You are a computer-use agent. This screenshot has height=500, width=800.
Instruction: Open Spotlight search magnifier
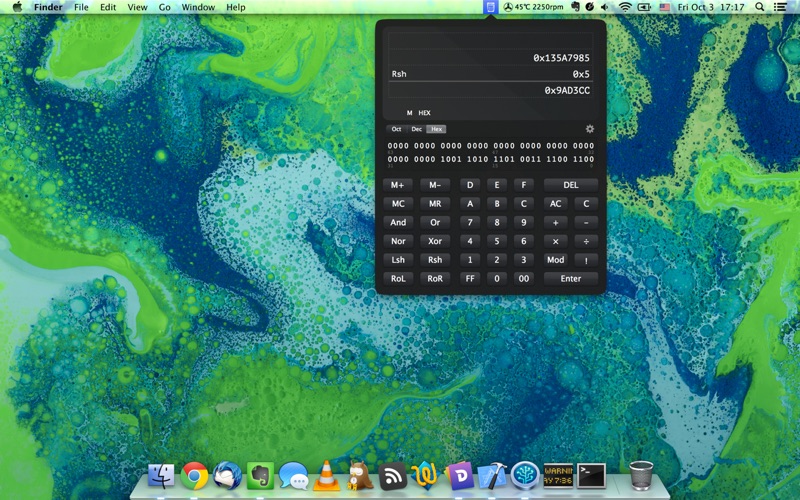click(x=760, y=7)
